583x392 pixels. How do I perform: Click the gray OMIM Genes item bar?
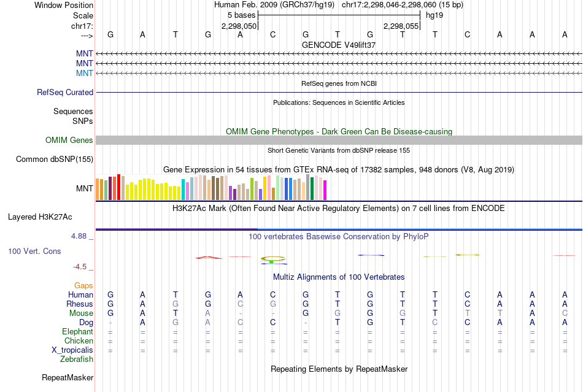click(x=339, y=140)
